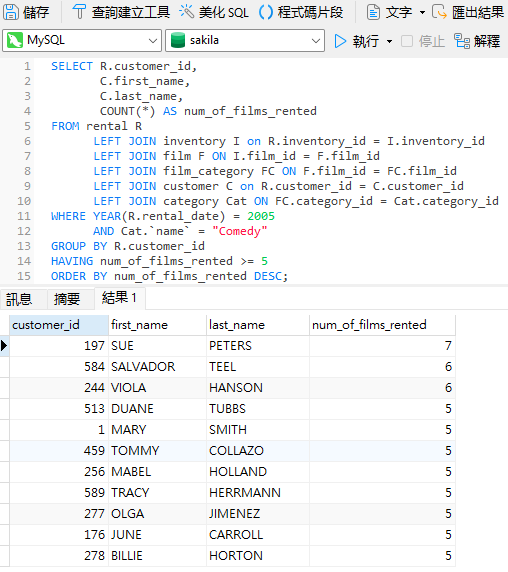508x572 pixels.
Task: Click GROUP BY keyword on line 13
Action: (79, 246)
